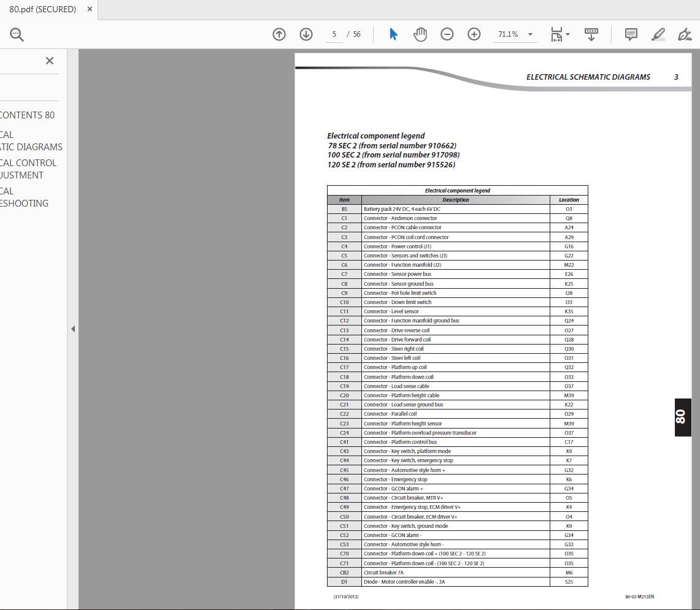Activate the selection arrow tool
This screenshot has height=610, width=700.
(x=393, y=34)
